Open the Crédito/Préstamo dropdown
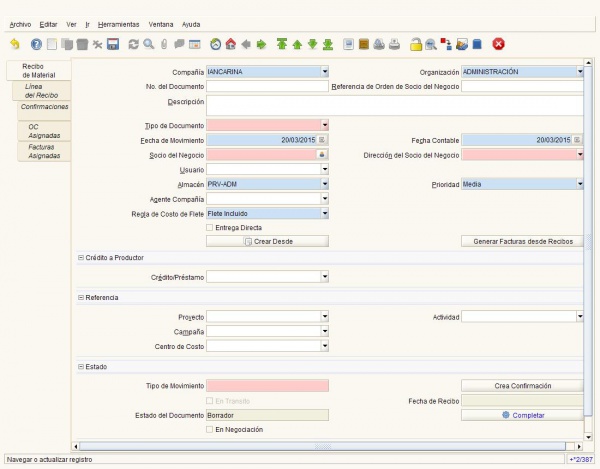The height and width of the screenshot is (469, 600). coord(324,277)
